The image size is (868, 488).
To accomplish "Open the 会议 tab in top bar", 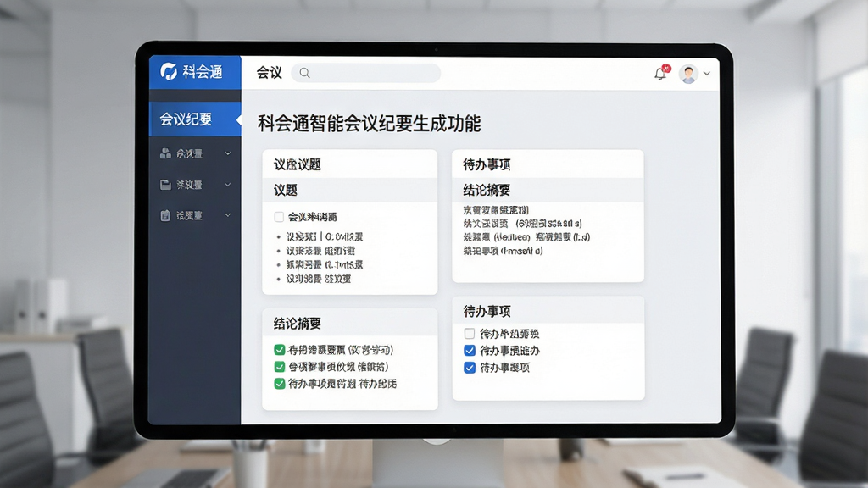I will [x=269, y=73].
